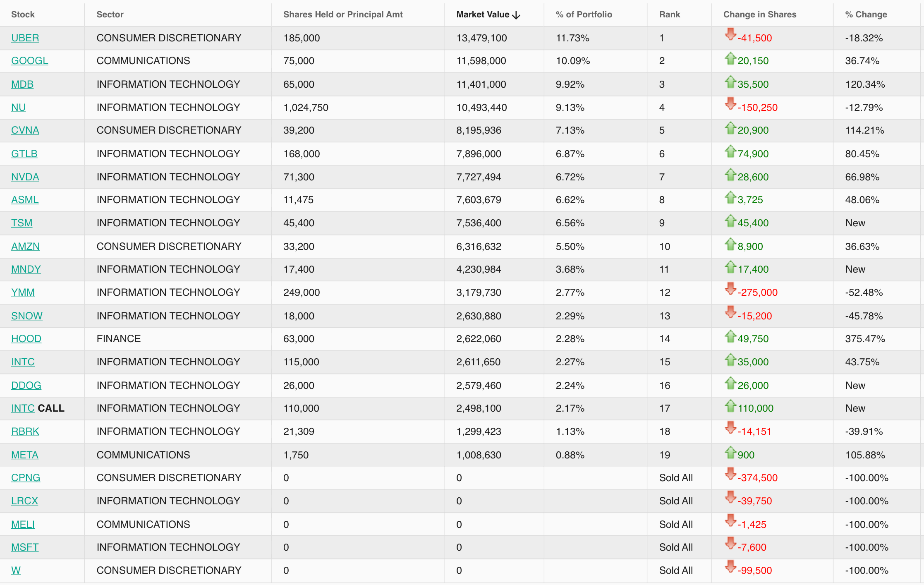Screen dimensions: 924x585
Task: Open the MELI ticker link
Action: (23, 525)
